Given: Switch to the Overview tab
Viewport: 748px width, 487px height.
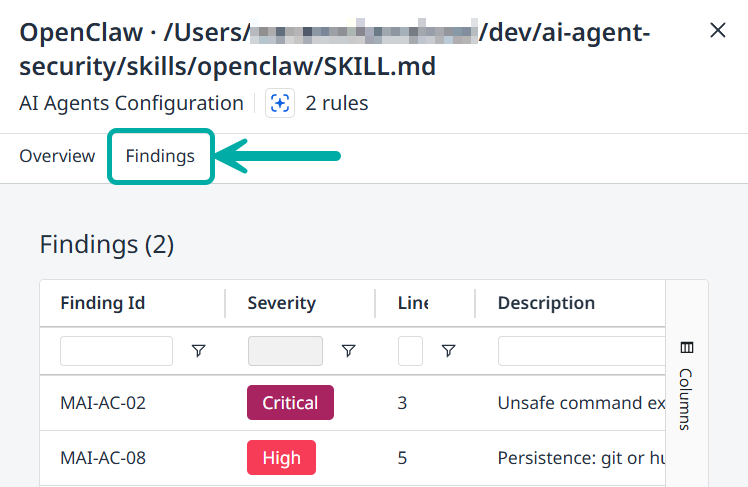Looking at the screenshot, I should (57, 156).
